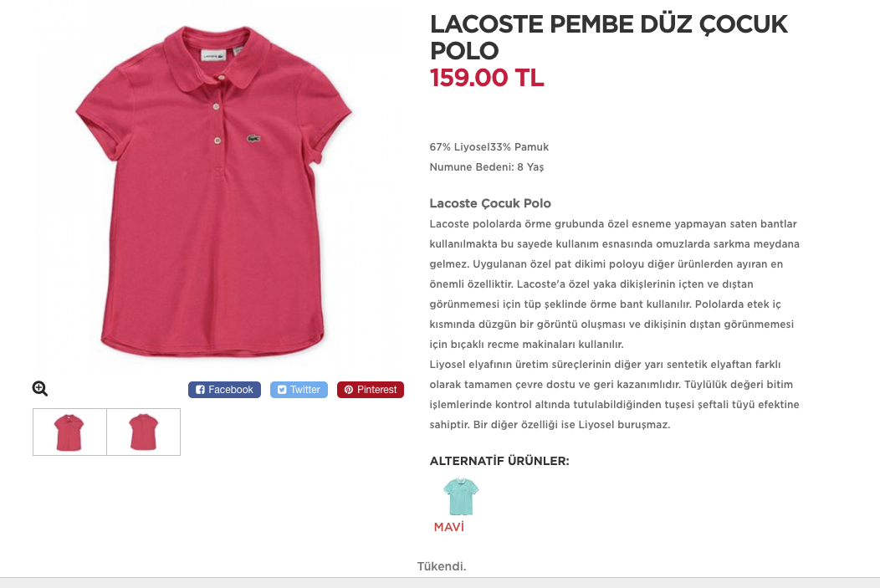Click the MAVİ color link
Viewport: 880px width, 588px height.
pos(449,527)
